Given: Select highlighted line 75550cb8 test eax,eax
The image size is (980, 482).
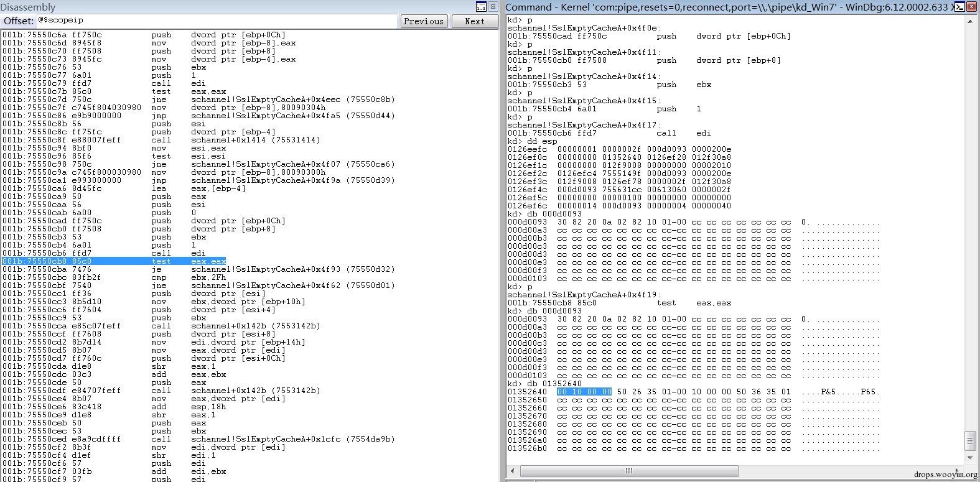Looking at the screenshot, I should tap(114, 261).
